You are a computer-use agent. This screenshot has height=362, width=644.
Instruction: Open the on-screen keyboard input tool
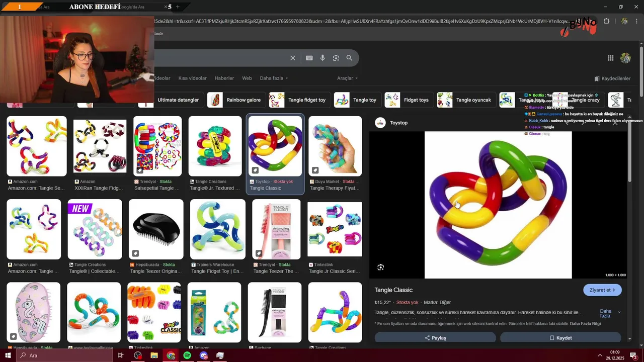309,58
